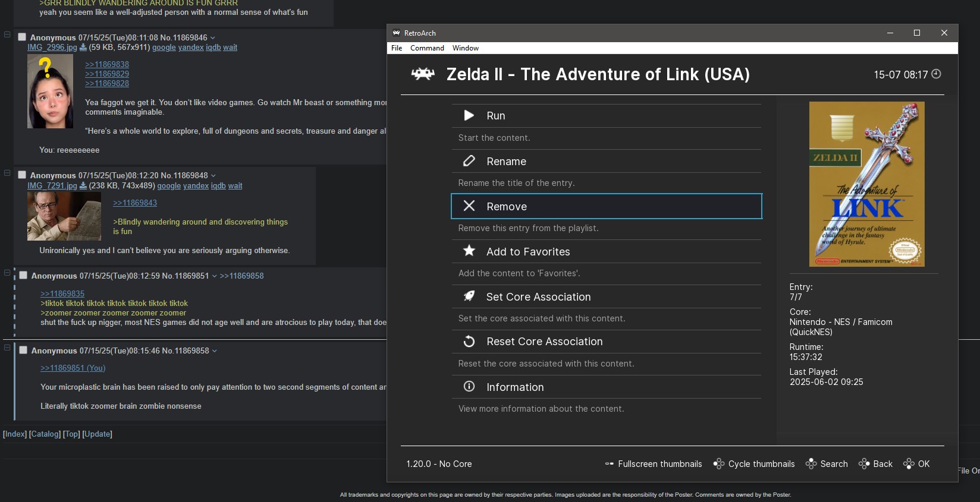Click the Set Core Association rocket icon
Screen dimensions: 980x502
(469, 296)
